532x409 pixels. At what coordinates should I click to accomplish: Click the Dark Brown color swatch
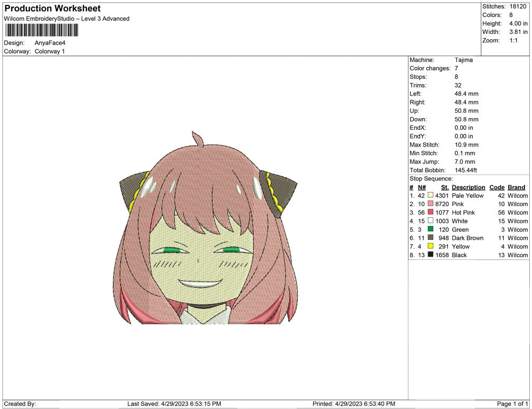coord(430,238)
